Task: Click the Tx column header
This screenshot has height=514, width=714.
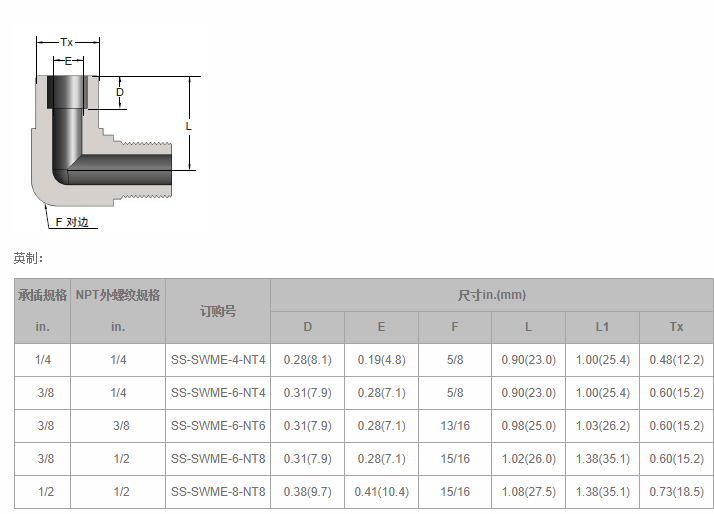Action: pyautogui.click(x=676, y=327)
